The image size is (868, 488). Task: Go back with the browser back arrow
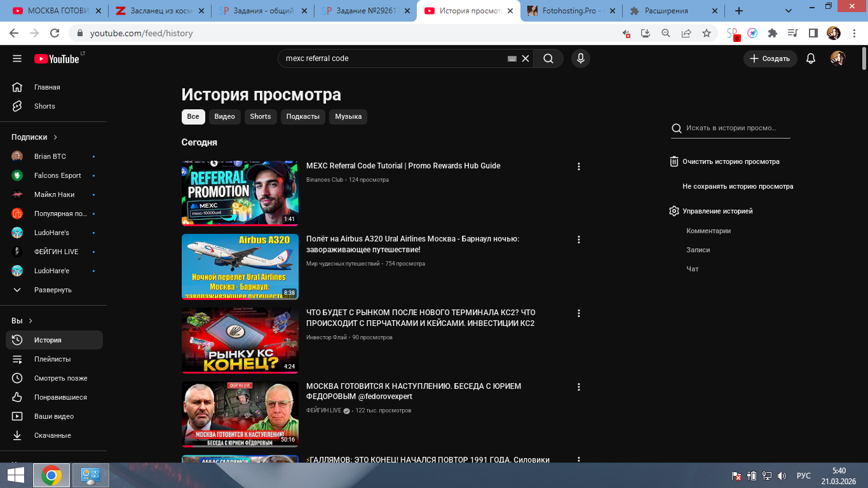pos(15,33)
